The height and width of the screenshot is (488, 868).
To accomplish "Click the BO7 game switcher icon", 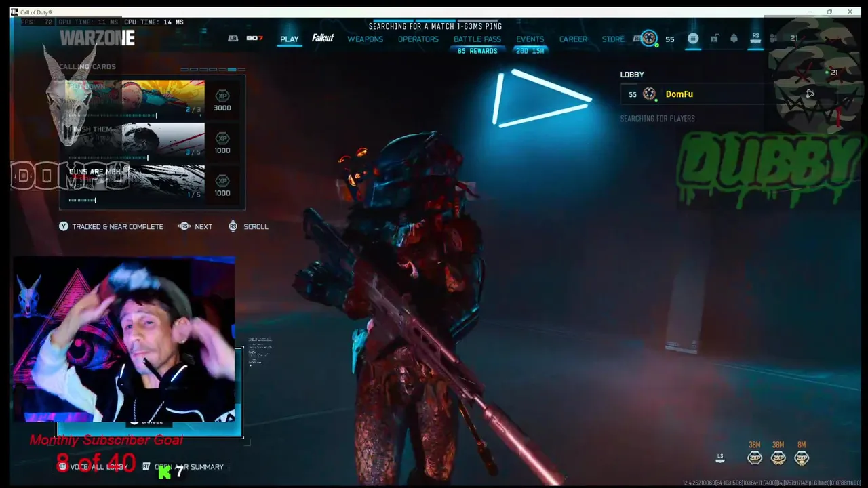I will [x=254, y=38].
